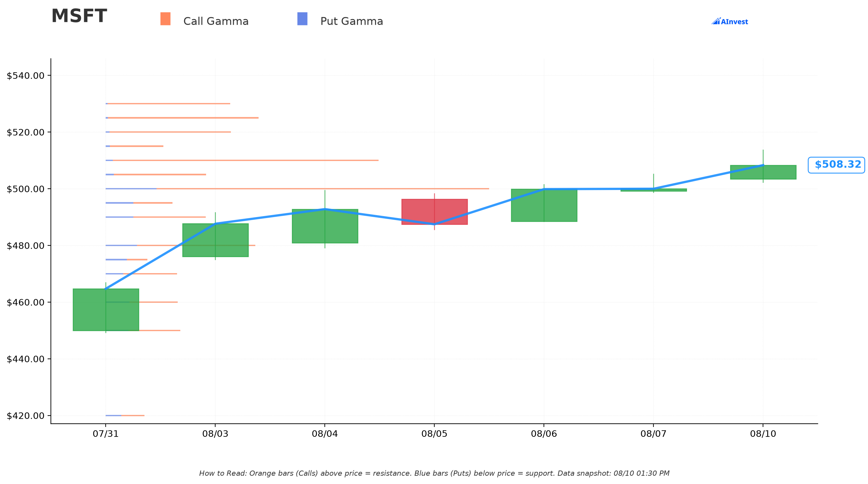Image resolution: width=868 pixels, height=484 pixels.
Task: Click the call gamma bar at $525 strike
Action: coord(183,118)
